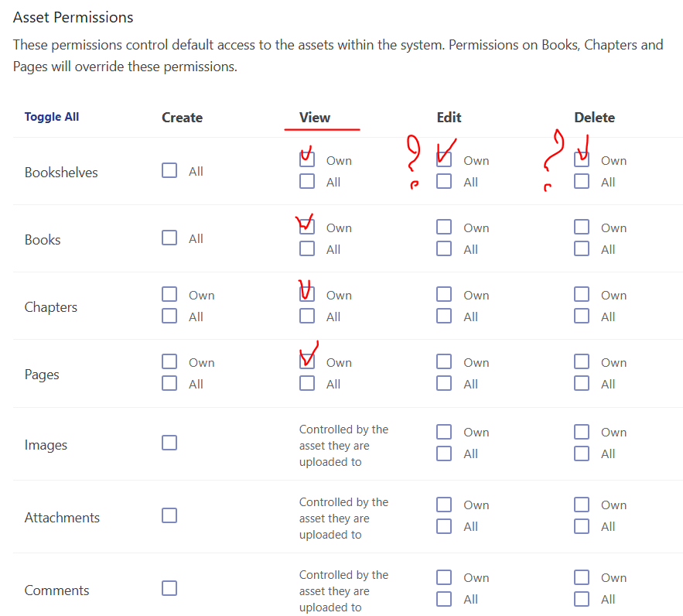The height and width of the screenshot is (616, 683).
Task: Tick the Attachments Create checkbox
Action: pyautogui.click(x=169, y=515)
